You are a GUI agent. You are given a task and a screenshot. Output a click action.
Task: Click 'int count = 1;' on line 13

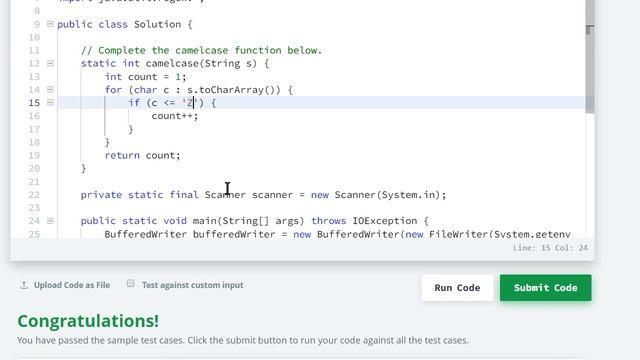pyautogui.click(x=145, y=77)
